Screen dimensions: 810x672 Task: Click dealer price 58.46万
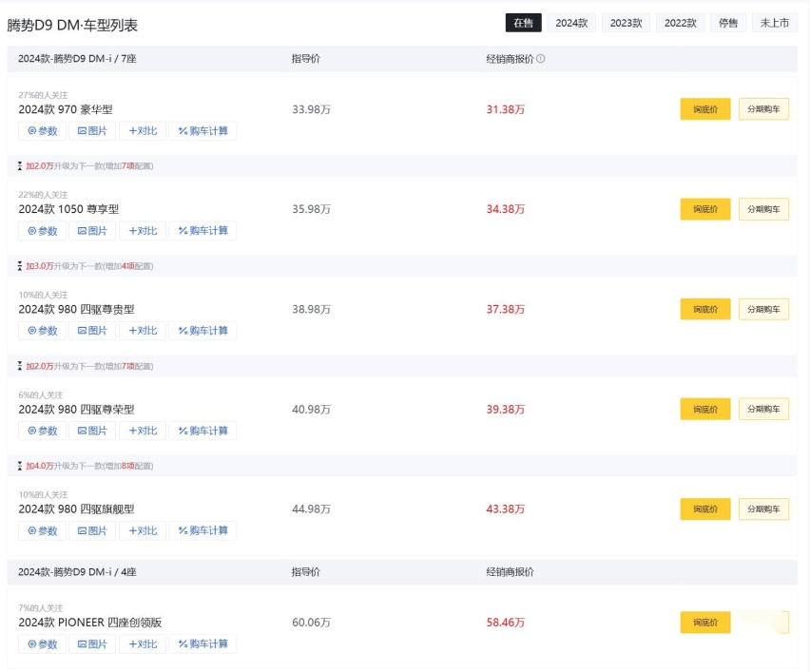tap(505, 623)
